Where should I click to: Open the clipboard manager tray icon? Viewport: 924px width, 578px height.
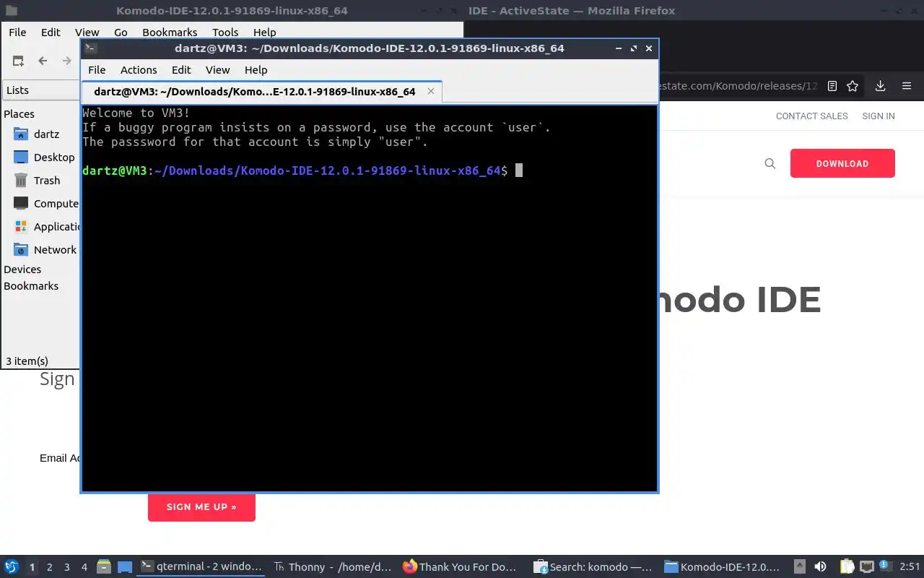click(847, 567)
